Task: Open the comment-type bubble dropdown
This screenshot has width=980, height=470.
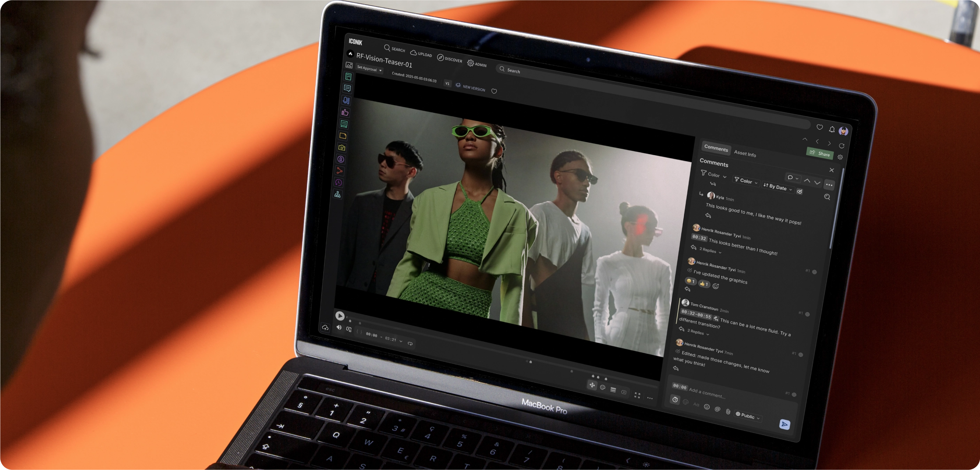Action: click(793, 178)
